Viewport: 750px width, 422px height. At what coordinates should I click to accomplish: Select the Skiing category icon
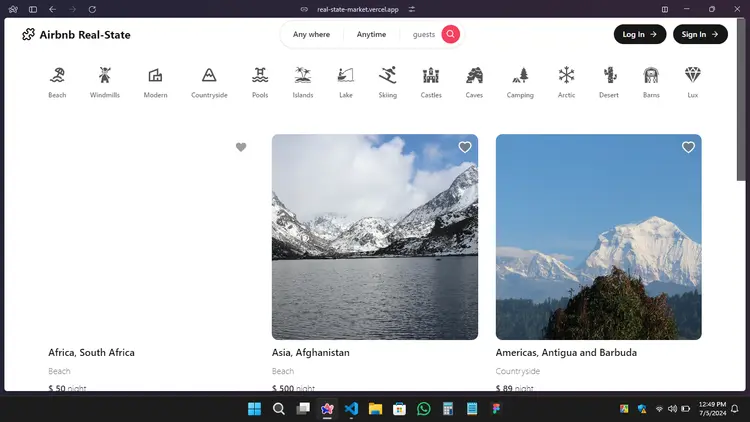click(387, 75)
